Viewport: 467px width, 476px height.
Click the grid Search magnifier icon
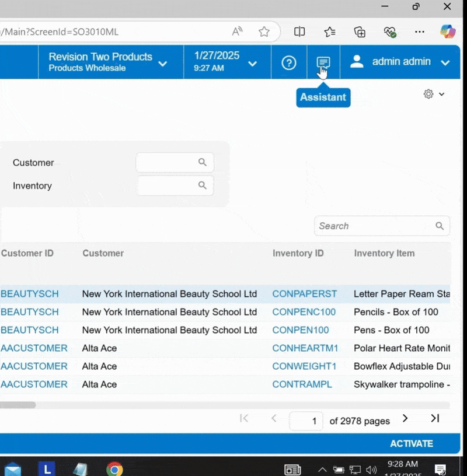pyautogui.click(x=440, y=226)
